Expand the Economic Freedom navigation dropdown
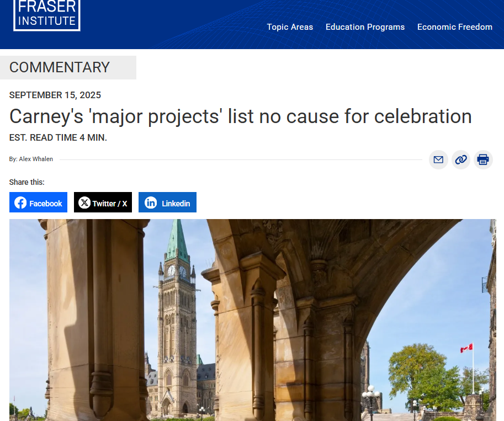Screen dimensions: 504x421 point(454,26)
